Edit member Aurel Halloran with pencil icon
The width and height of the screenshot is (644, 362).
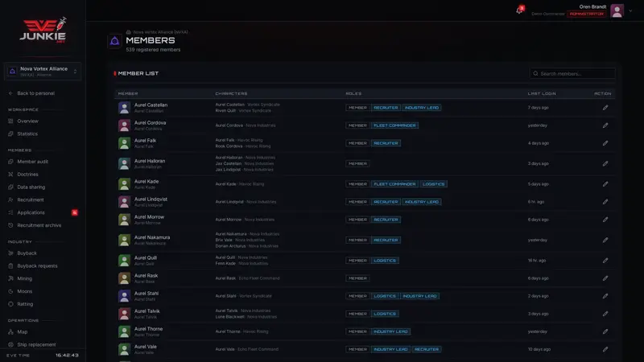pos(605,163)
